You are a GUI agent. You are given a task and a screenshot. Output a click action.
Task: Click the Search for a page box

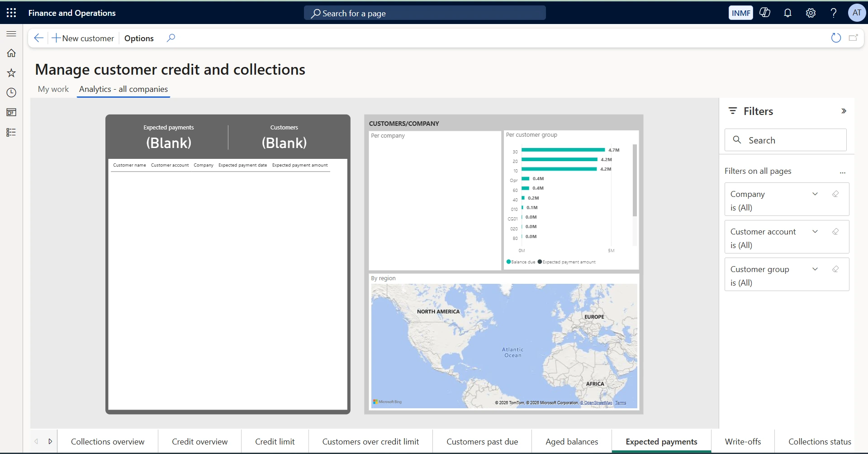tap(425, 13)
